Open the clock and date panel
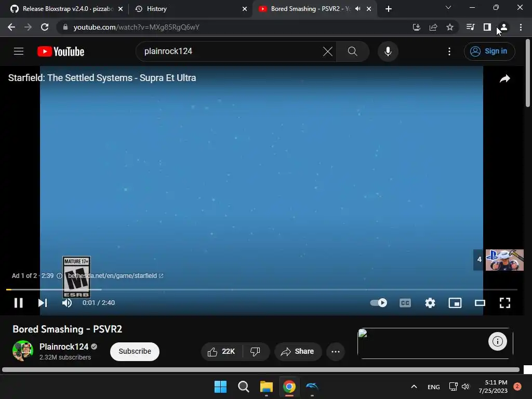 click(493, 387)
